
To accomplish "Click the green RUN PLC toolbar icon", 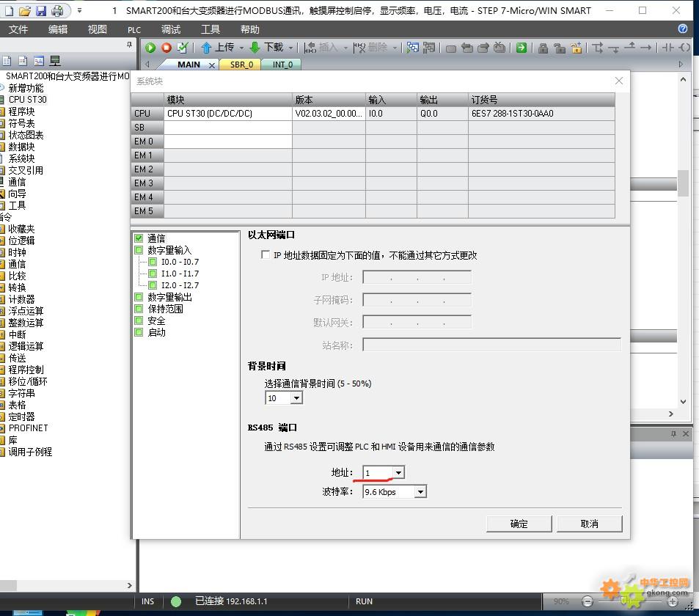I will (x=150, y=48).
